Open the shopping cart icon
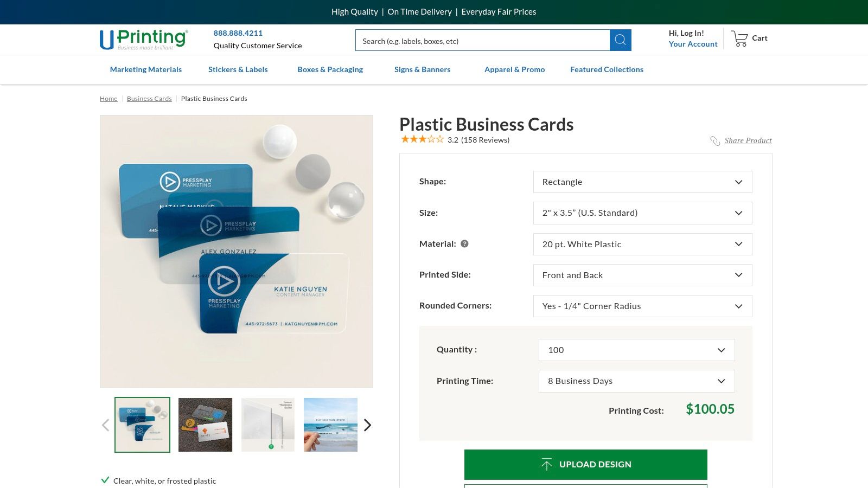This screenshot has height=488, width=868. [x=739, y=38]
